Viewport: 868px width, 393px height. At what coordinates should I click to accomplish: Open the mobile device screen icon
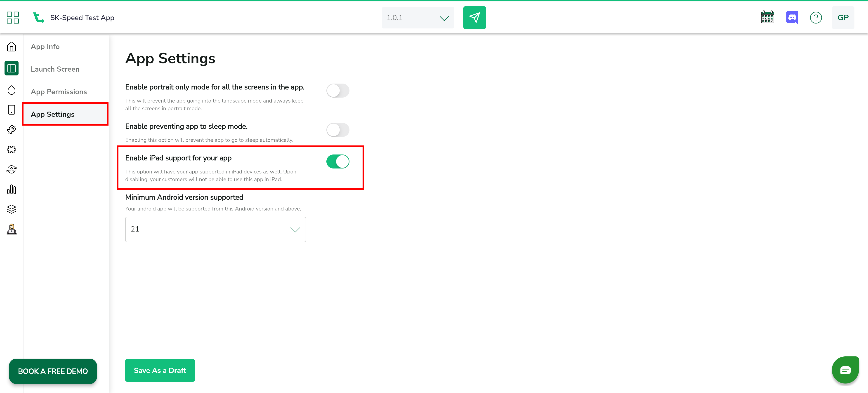pos(12,110)
